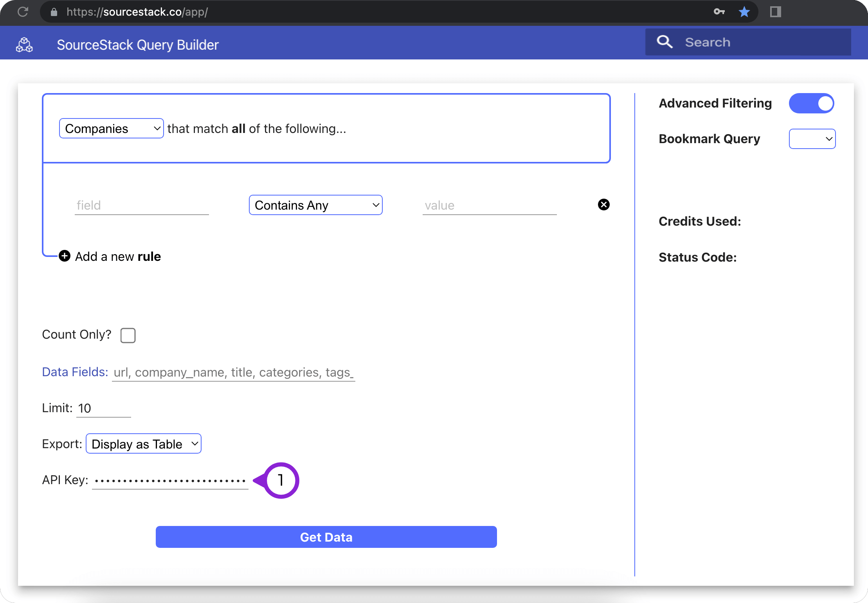This screenshot has height=603, width=868.
Task: Click the reload page icon
Action: [x=23, y=12]
